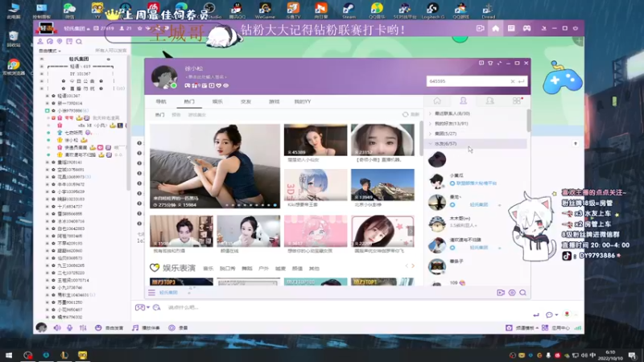
Task: Toggle the speaker volume icon in bottom bar
Action: click(x=57, y=327)
